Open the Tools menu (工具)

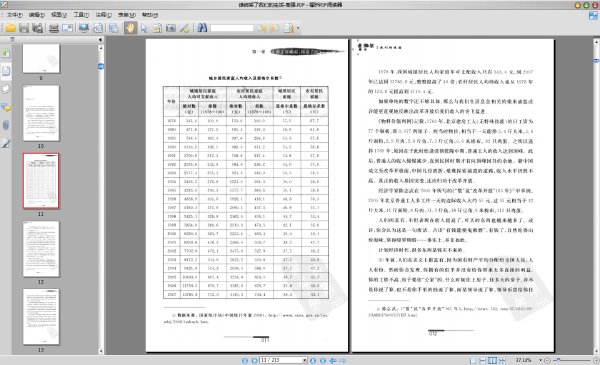pyautogui.click(x=81, y=15)
